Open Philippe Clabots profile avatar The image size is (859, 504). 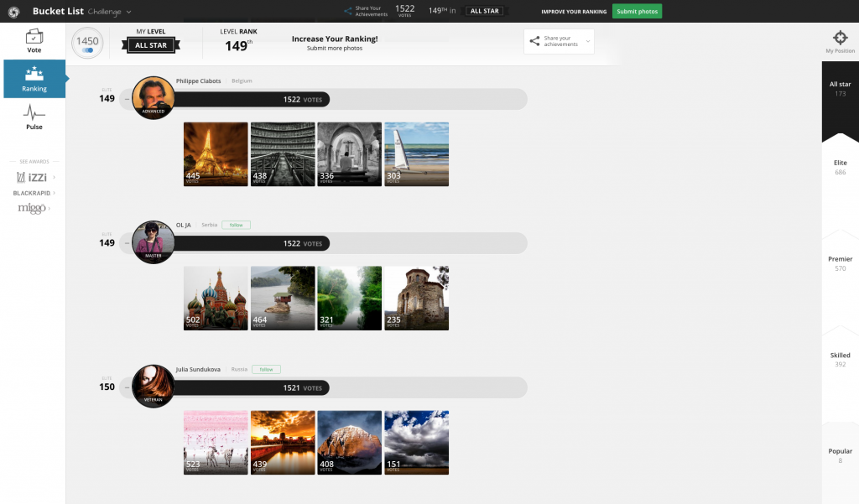point(154,98)
